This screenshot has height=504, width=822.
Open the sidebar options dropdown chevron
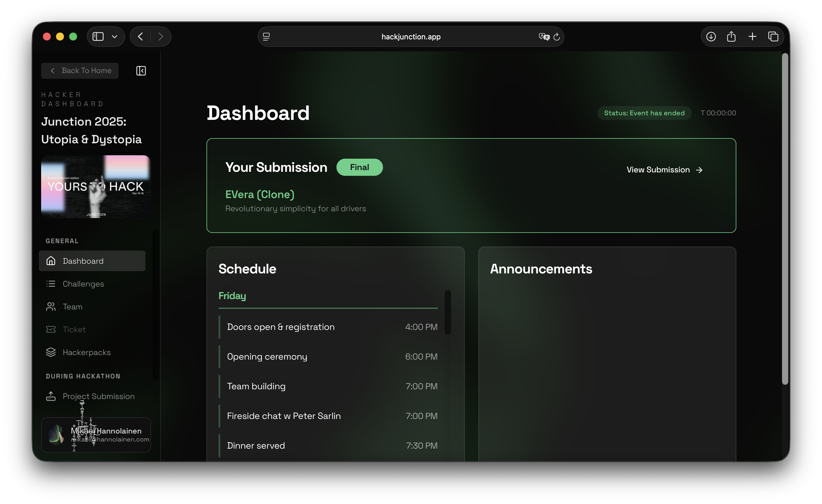click(x=115, y=37)
